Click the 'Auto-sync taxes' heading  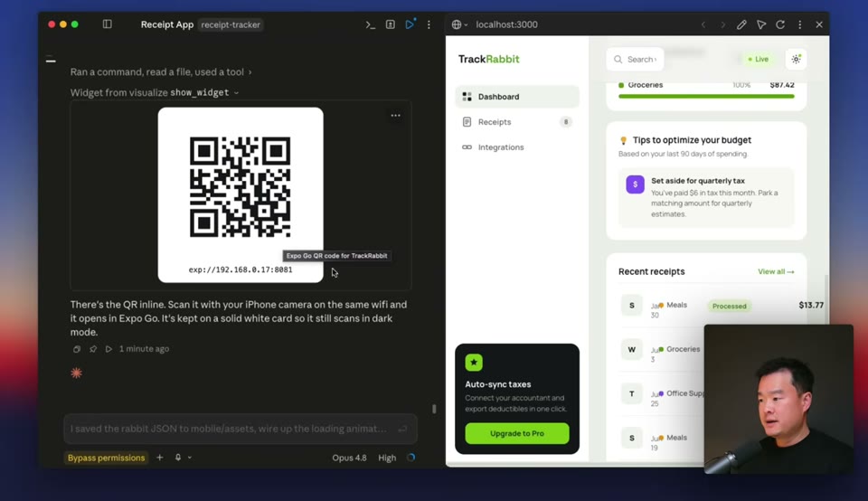(x=497, y=384)
